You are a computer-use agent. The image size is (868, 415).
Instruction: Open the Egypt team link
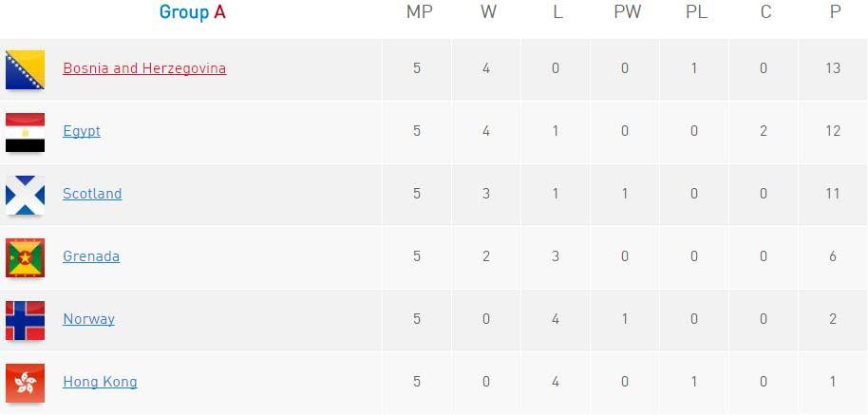tap(82, 131)
